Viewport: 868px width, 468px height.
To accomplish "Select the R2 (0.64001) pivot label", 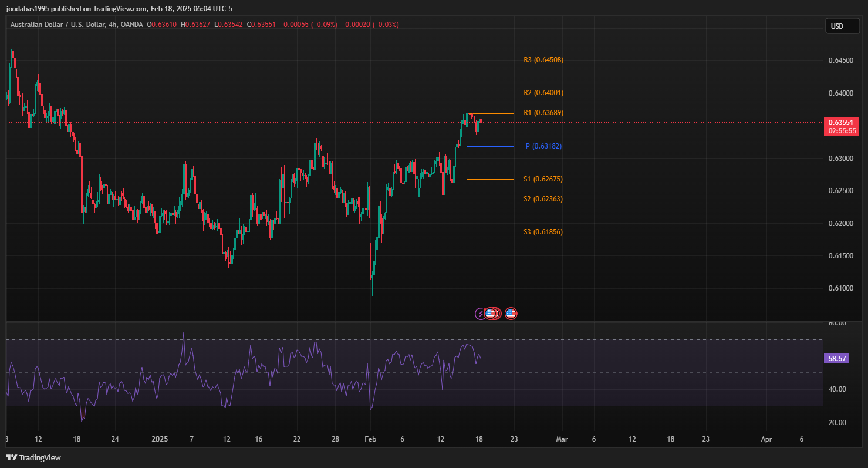I will point(543,93).
